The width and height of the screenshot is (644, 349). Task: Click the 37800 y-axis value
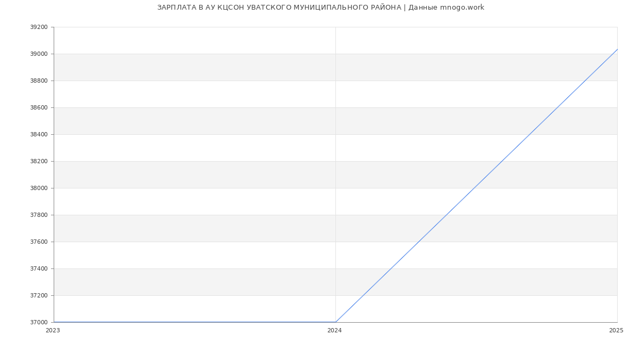[x=39, y=215]
